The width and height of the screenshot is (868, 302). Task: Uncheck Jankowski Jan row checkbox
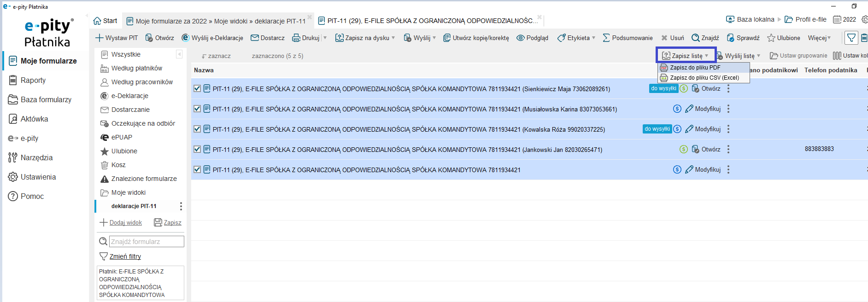(197, 149)
